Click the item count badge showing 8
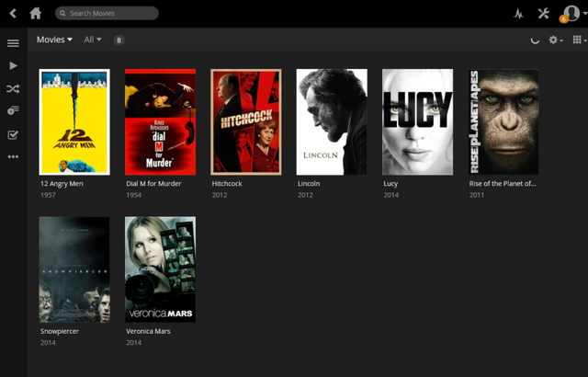 119,40
